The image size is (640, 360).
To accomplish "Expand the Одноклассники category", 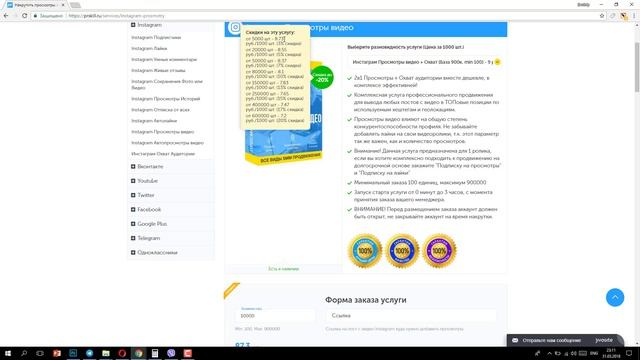I will pos(133,252).
